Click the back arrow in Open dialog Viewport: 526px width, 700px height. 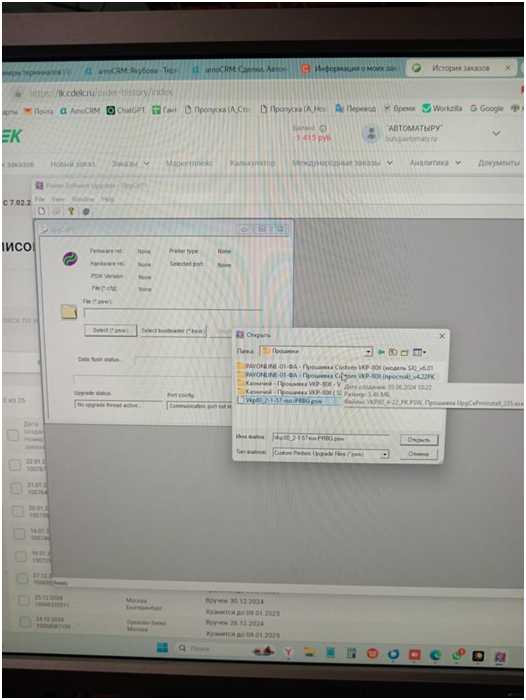[381, 352]
